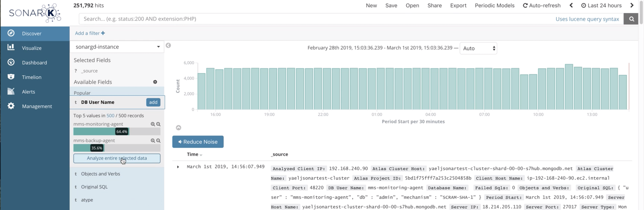Open the Alerts icon in sidebar
The image size is (644, 210).
point(11,91)
